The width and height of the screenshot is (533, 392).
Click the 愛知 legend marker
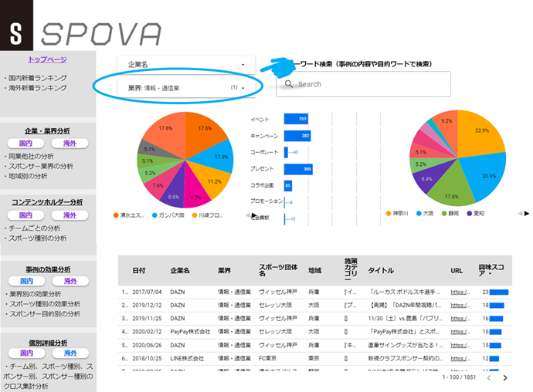pyautogui.click(x=470, y=213)
